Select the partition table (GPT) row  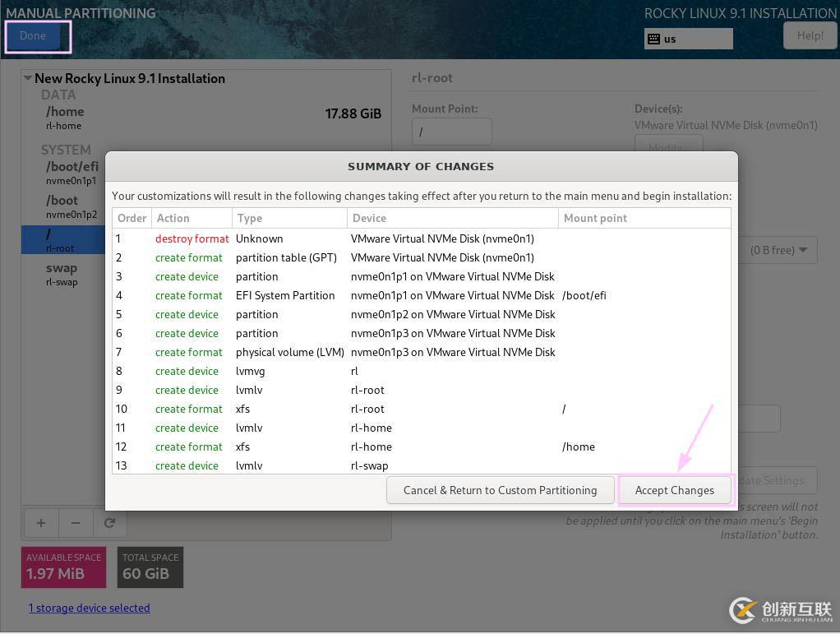click(421, 257)
